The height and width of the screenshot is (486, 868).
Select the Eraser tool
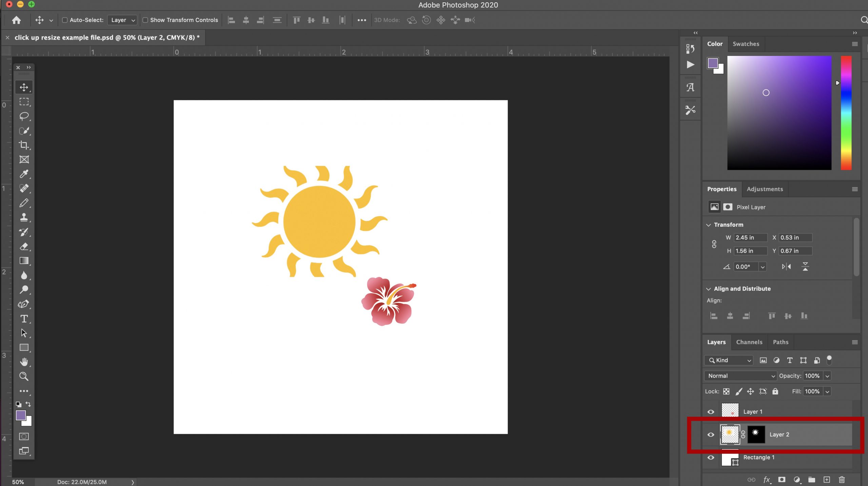[24, 246]
